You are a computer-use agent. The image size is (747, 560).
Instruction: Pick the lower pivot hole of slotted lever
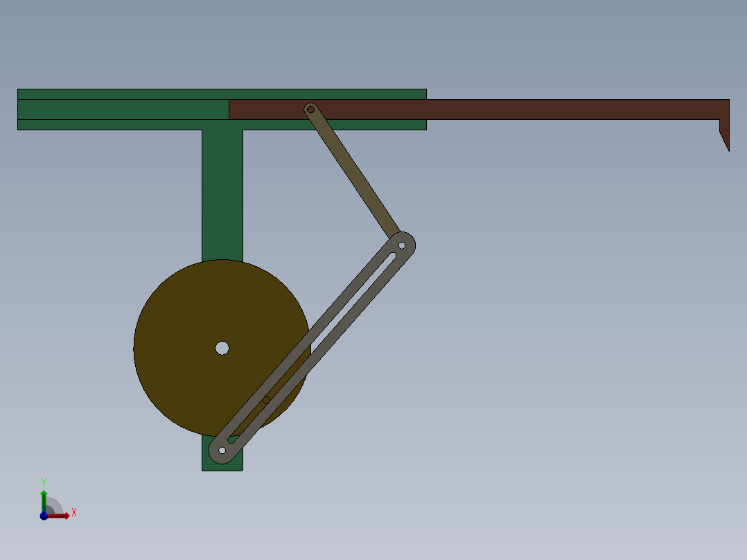tap(222, 450)
